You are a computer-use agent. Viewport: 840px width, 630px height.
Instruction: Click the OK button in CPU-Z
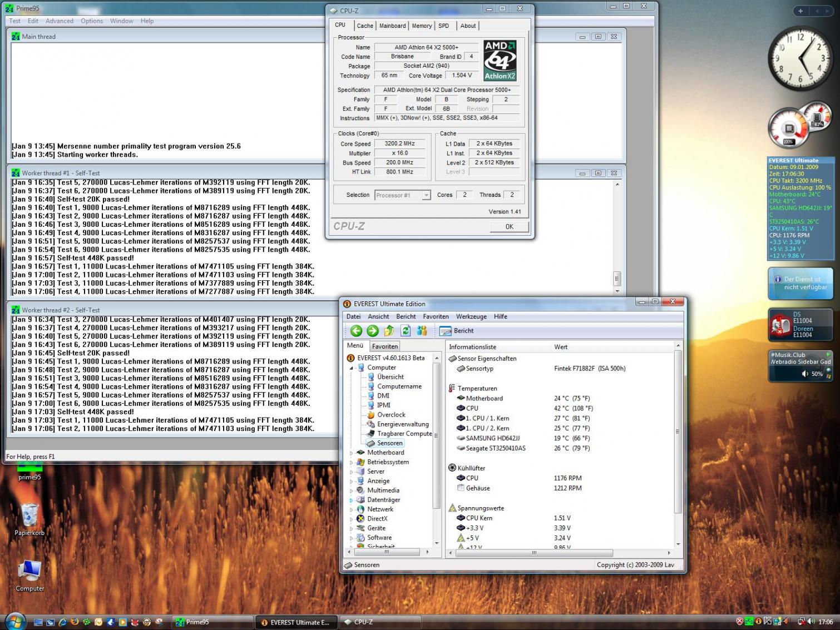click(508, 226)
